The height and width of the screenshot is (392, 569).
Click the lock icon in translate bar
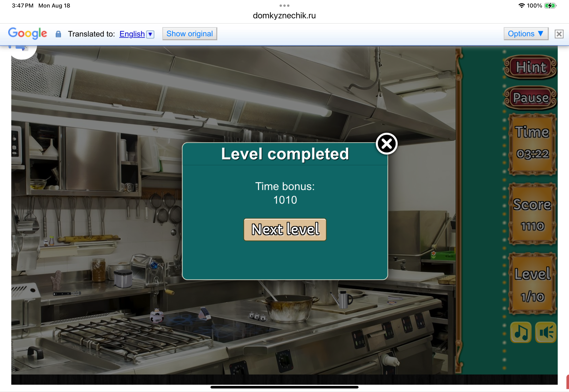click(58, 34)
